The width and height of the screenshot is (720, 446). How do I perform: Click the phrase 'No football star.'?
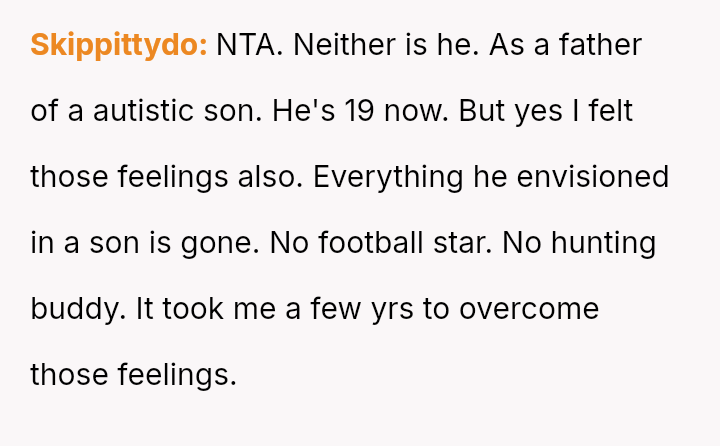coord(381,243)
